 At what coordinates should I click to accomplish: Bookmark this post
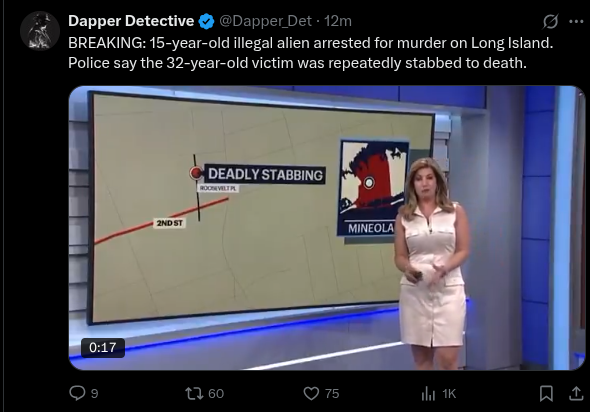546,394
